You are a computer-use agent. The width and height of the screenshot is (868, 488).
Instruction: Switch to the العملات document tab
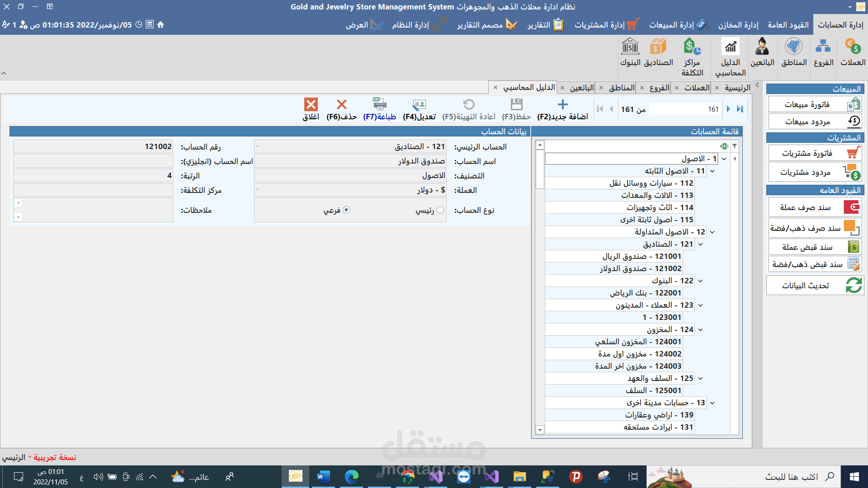[x=697, y=88]
